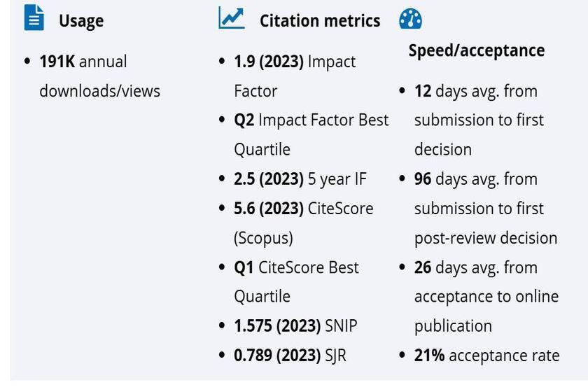Click the bold 21% value
The image size is (588, 392).
(x=429, y=356)
